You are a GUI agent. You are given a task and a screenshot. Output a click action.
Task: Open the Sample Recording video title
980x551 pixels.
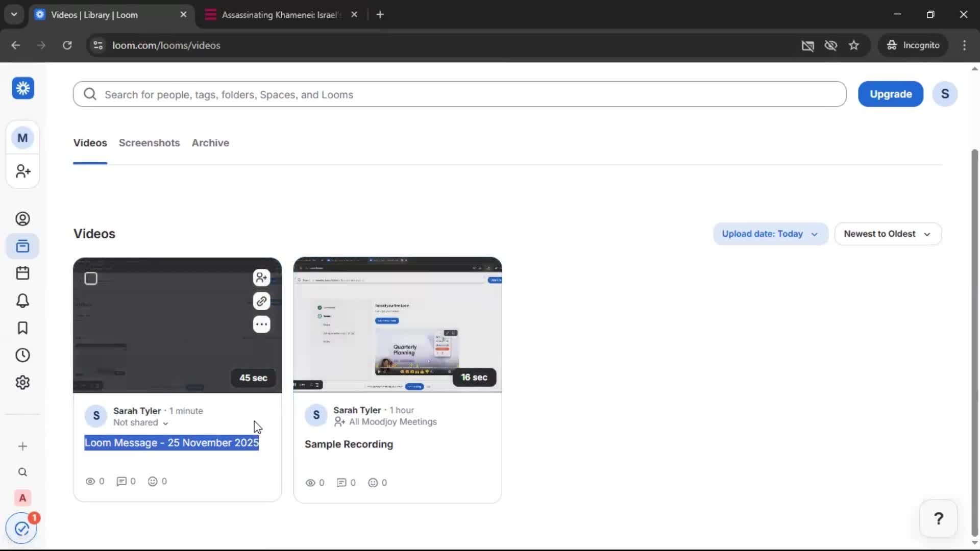pos(349,444)
